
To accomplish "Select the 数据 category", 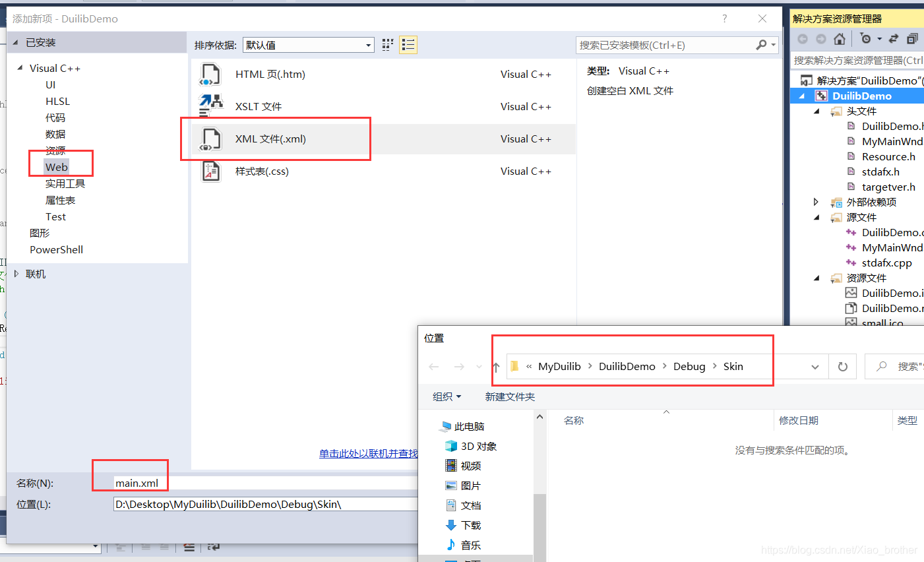I will coord(55,134).
